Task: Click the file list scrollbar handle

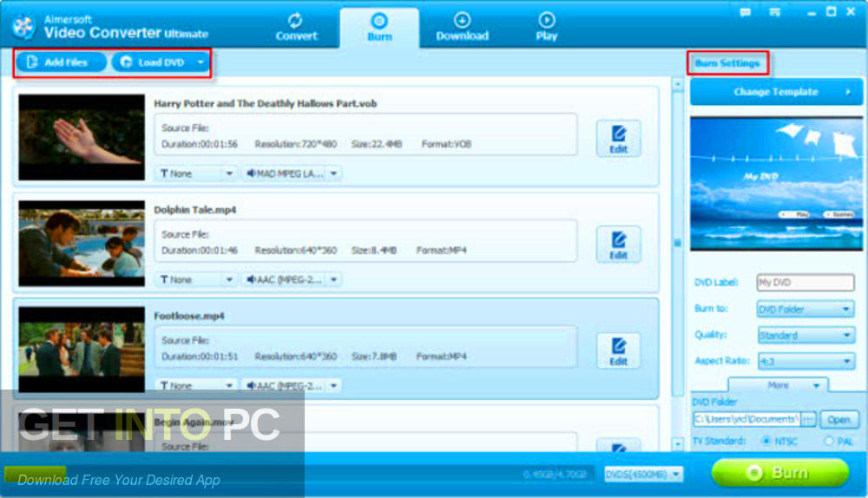Action: (678, 243)
